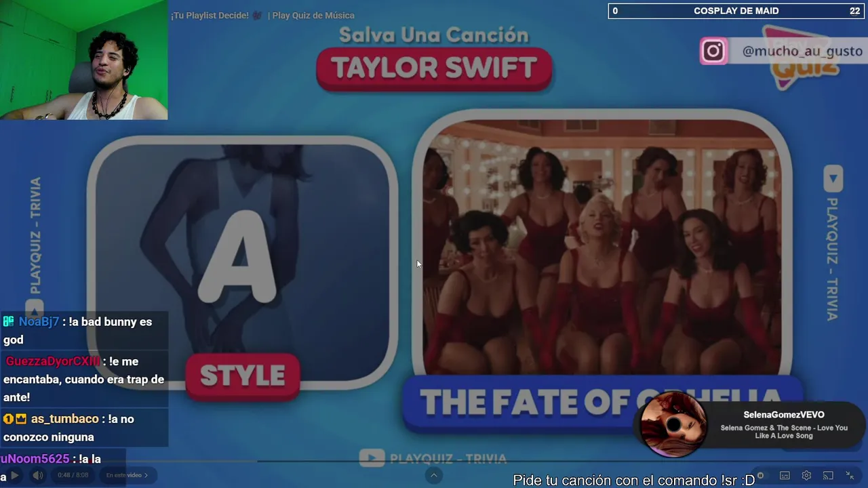Click NoaBj7 username in chat
Image resolution: width=868 pixels, height=488 pixels.
[39, 322]
